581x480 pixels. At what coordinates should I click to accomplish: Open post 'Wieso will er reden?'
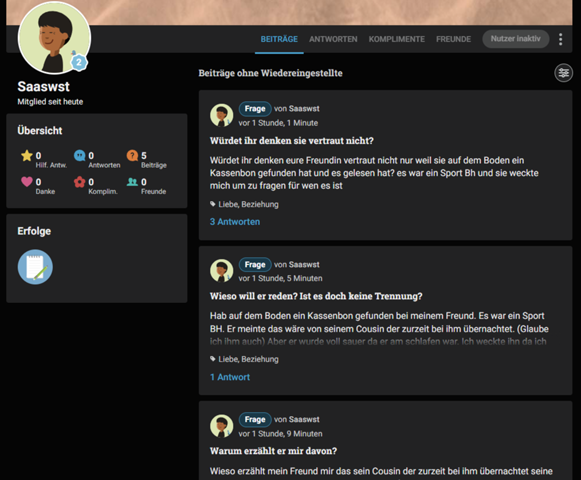pos(316,296)
